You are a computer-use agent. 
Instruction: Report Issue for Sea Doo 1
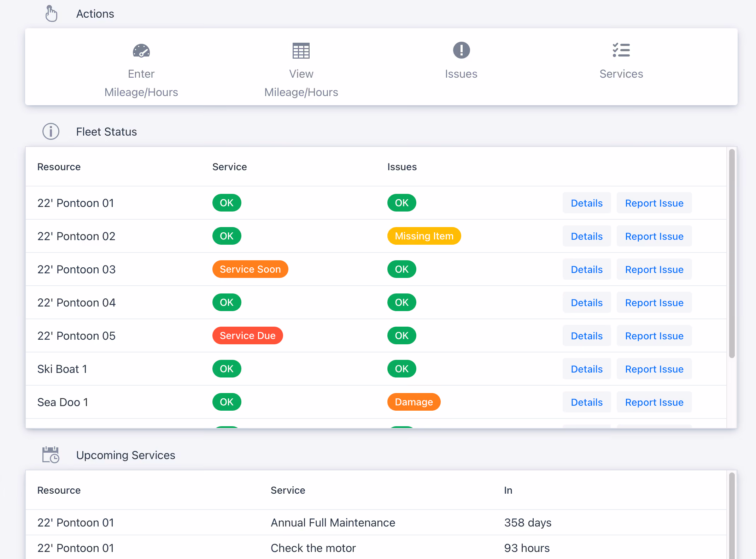(x=654, y=402)
